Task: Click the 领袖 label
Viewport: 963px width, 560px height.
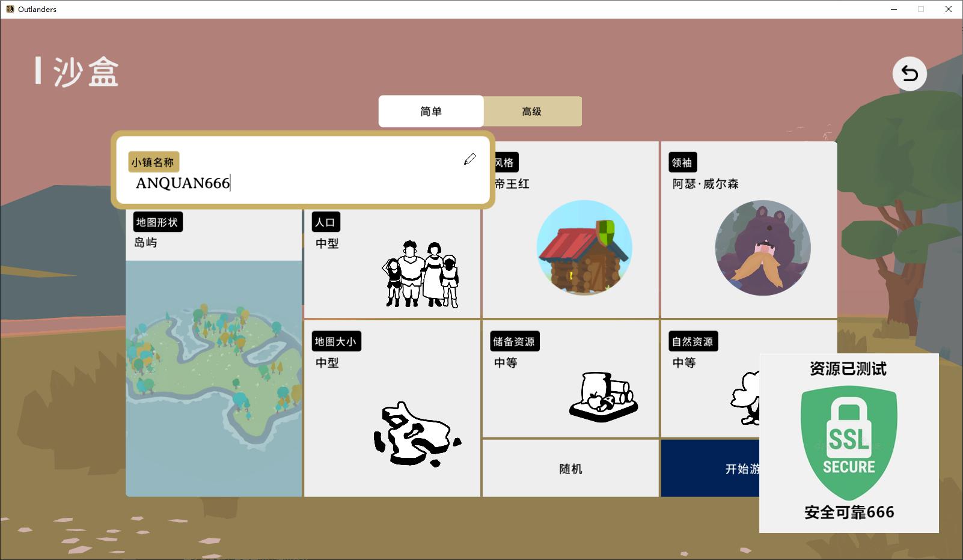Action: click(682, 162)
